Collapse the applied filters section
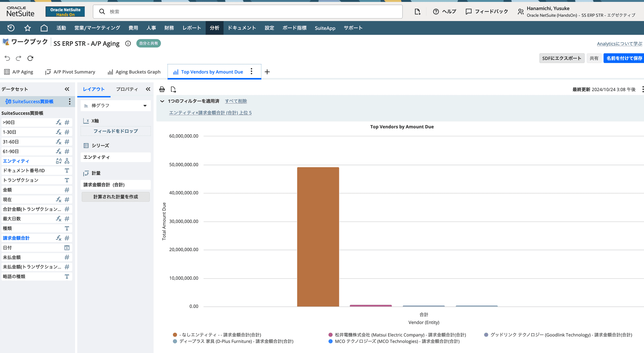The height and width of the screenshot is (353, 644). (x=162, y=101)
